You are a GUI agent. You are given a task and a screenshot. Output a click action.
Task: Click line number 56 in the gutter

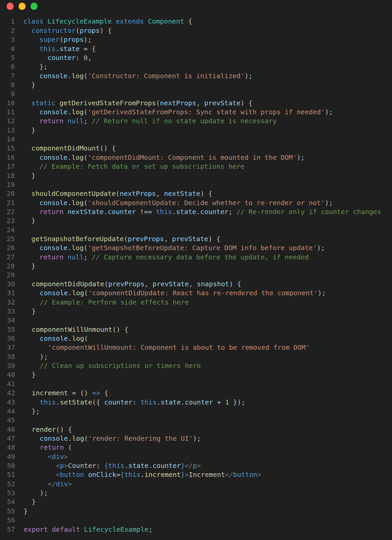[x=11, y=520]
